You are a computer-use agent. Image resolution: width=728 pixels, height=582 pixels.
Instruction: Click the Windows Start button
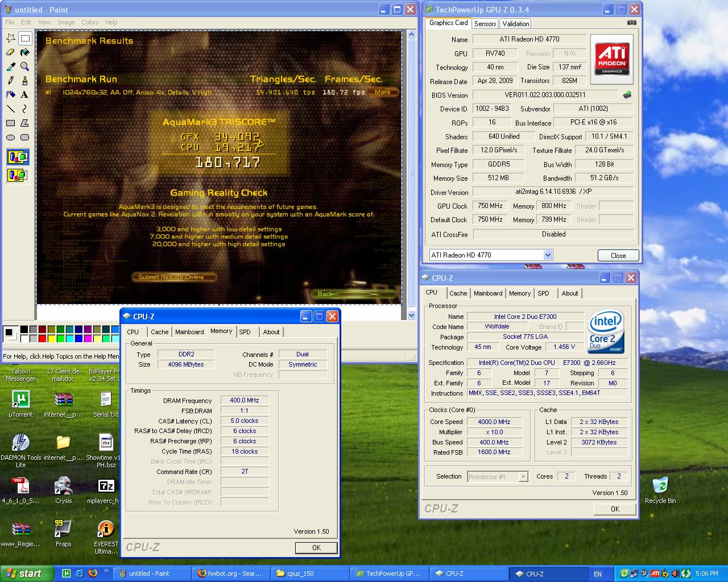click(27, 573)
